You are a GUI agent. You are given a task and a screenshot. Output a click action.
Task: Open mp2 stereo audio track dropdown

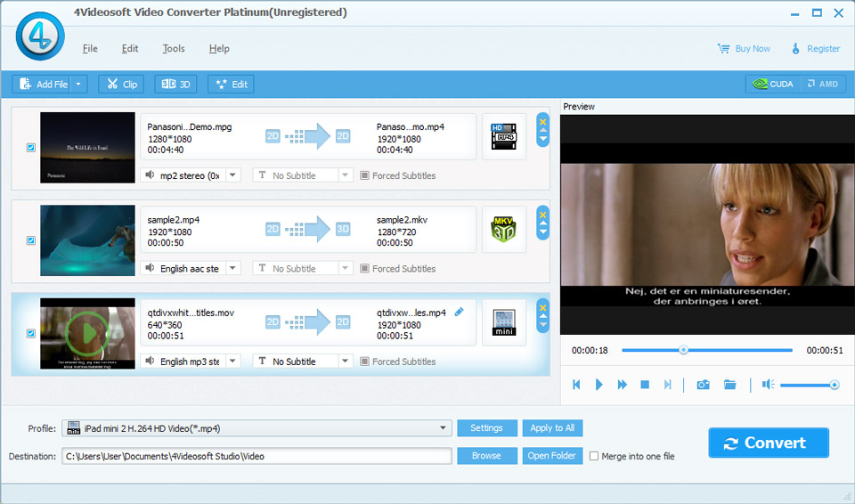[232, 175]
